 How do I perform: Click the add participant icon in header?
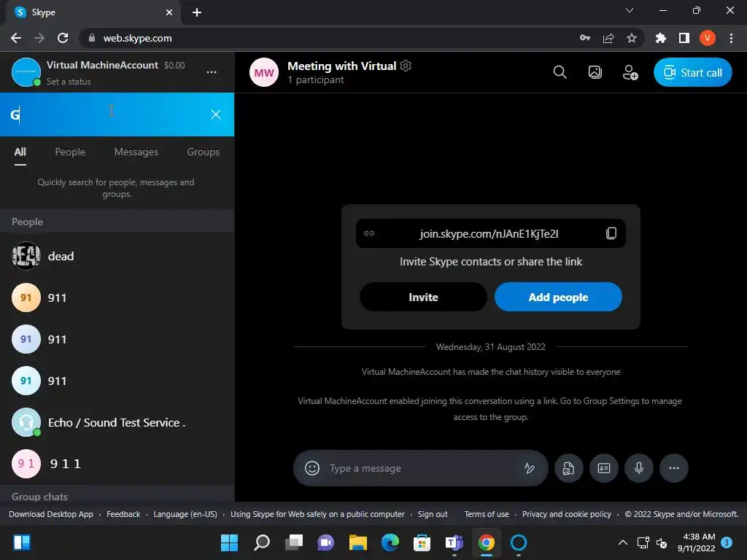coord(630,72)
